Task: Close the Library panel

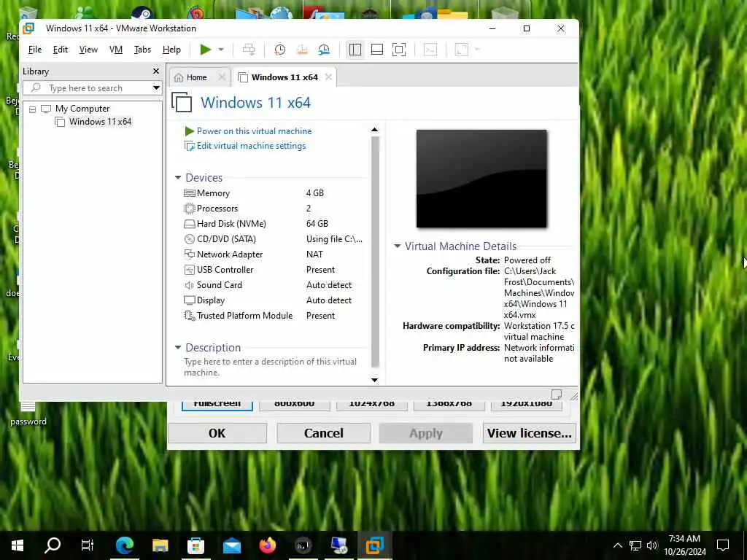Action: pyautogui.click(x=156, y=71)
